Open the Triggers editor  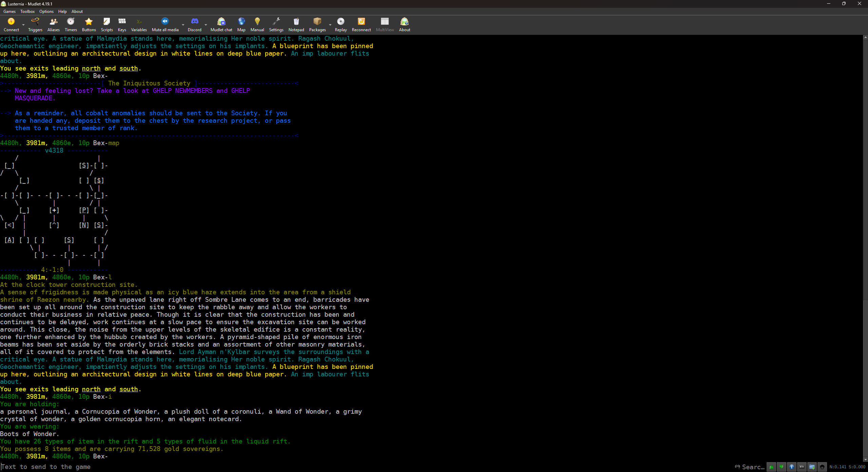pos(35,24)
